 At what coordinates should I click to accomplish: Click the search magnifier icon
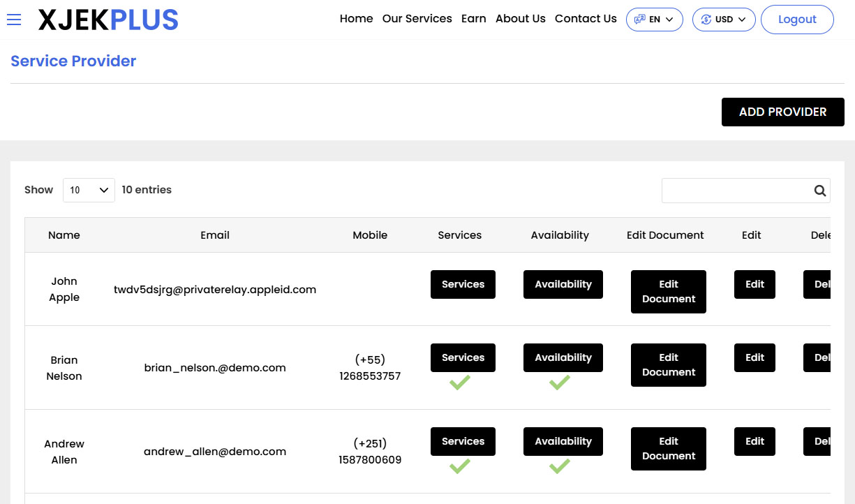point(819,191)
